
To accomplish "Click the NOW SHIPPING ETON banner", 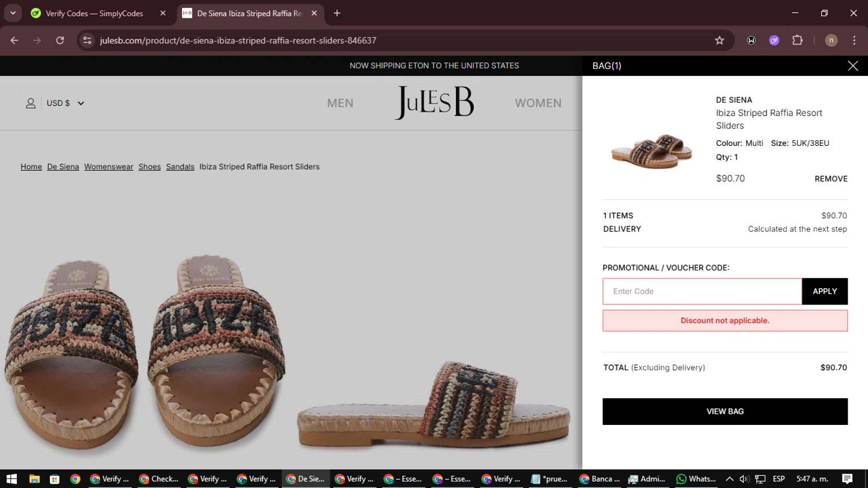I will [434, 66].
